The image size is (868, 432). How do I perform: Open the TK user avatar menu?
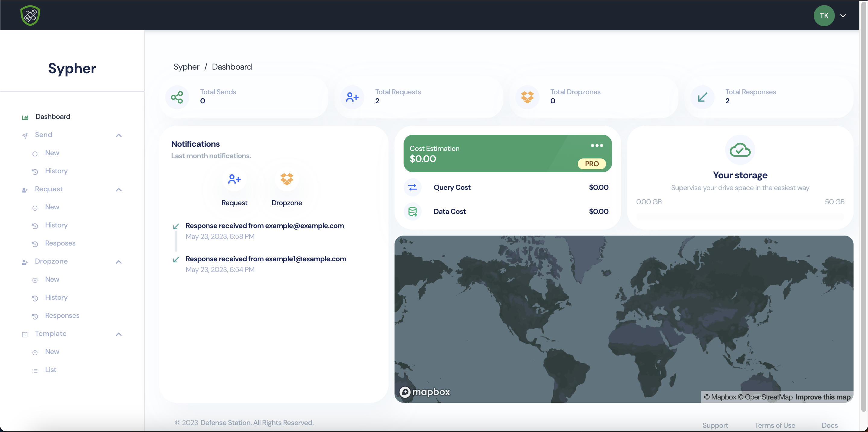click(x=824, y=15)
